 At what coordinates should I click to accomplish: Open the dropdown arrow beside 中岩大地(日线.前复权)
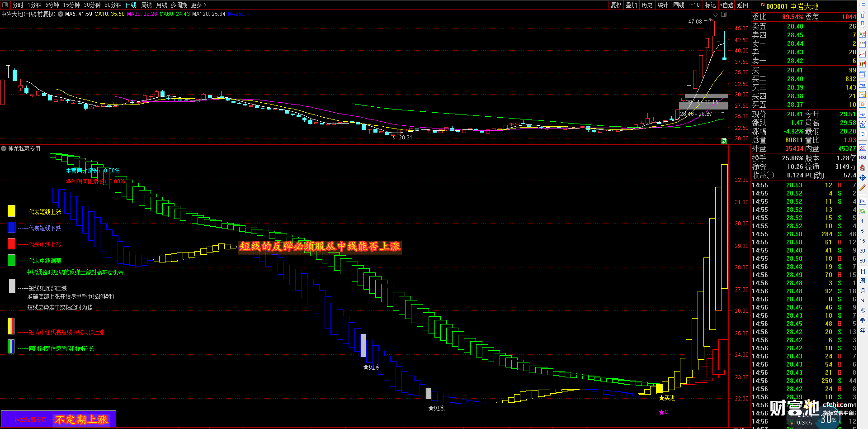click(61, 14)
